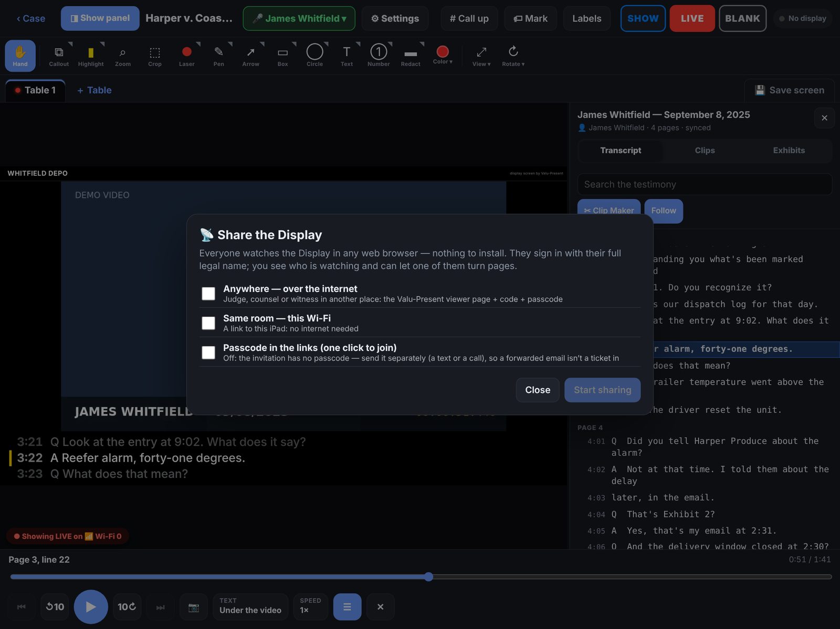
Task: Close the James Whitfield transcript panel
Action: pyautogui.click(x=824, y=118)
